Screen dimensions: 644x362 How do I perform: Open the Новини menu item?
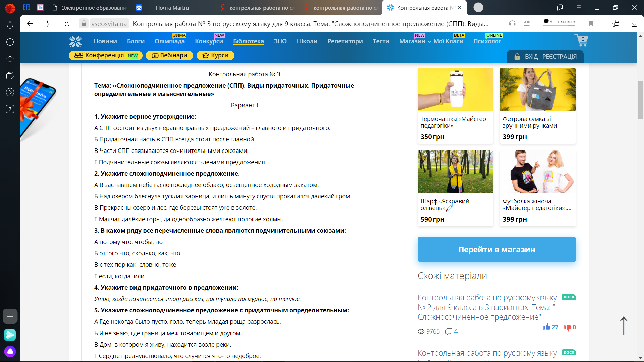(105, 41)
